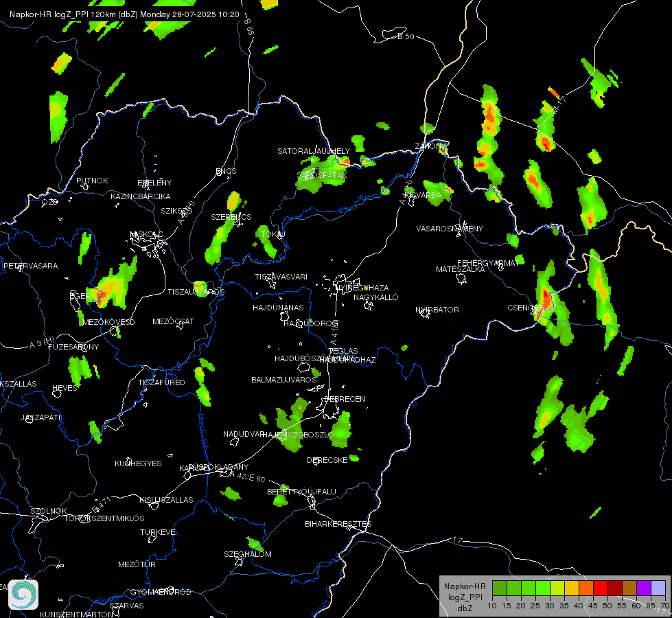Select the orange 40–45 dBZ legend swatch

click(x=586, y=588)
